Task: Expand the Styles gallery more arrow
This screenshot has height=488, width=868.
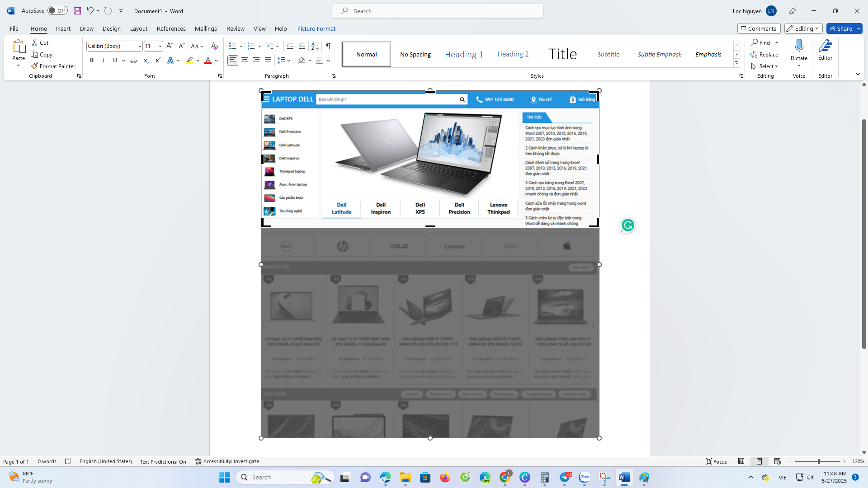Action: [736, 63]
